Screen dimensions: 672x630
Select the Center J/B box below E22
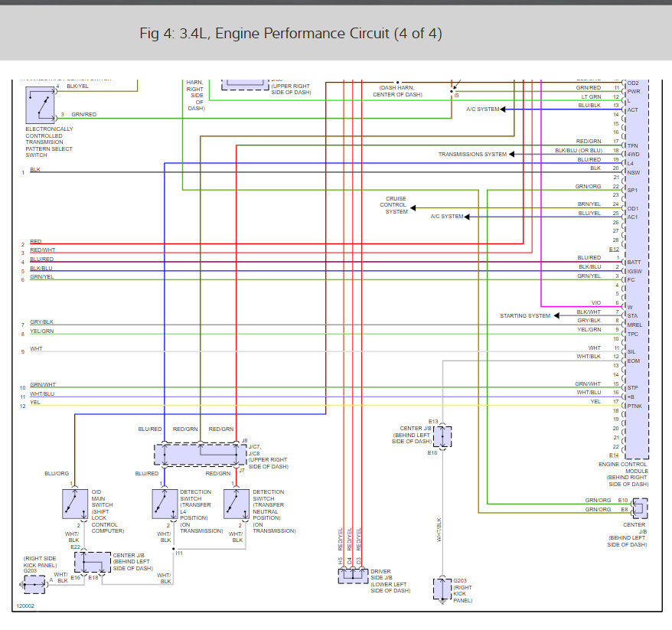pos(93,562)
